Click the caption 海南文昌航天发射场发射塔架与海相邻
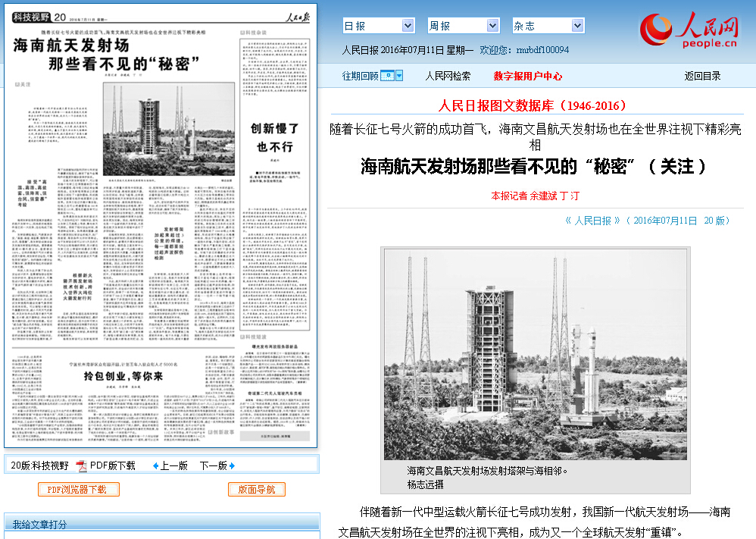 click(x=487, y=471)
